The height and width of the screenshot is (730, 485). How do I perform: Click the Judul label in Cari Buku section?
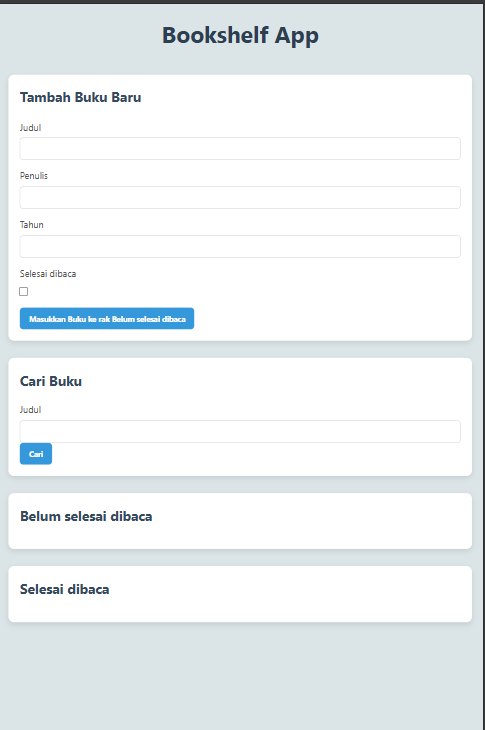[x=30, y=410]
